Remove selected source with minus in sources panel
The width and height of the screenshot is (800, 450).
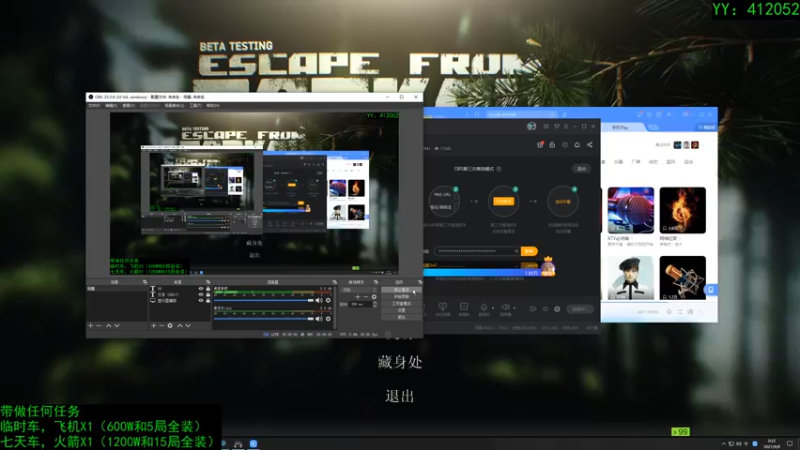click(x=162, y=326)
